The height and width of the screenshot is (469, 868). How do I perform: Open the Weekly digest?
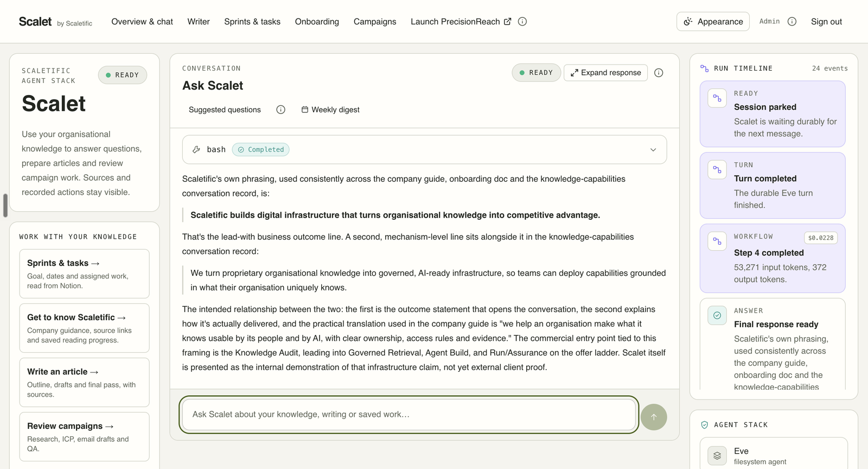pos(330,110)
